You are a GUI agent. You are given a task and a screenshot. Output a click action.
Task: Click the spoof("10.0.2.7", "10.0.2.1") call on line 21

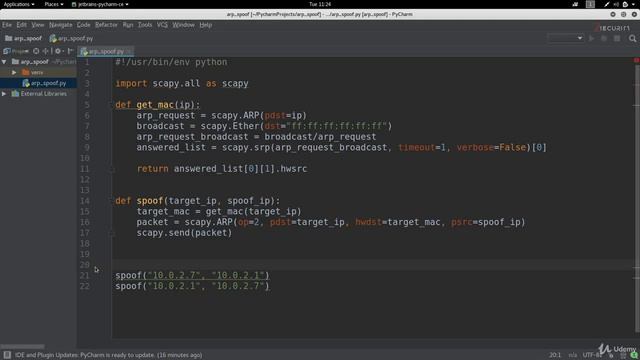coord(192,276)
